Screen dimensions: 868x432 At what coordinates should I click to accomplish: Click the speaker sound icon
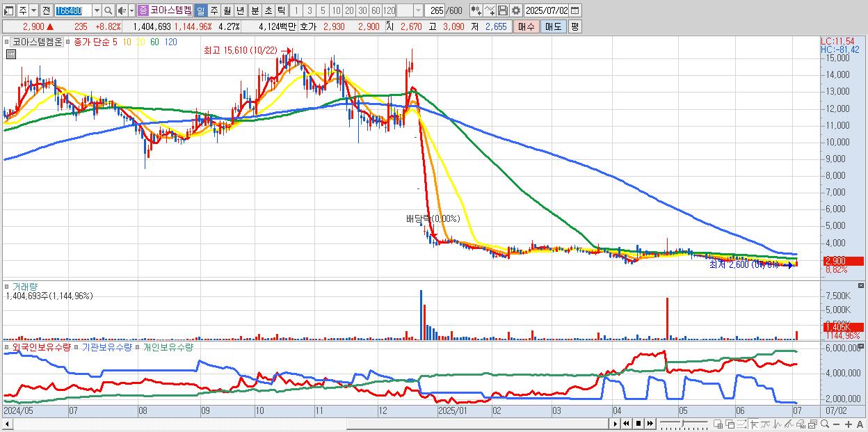point(121,11)
